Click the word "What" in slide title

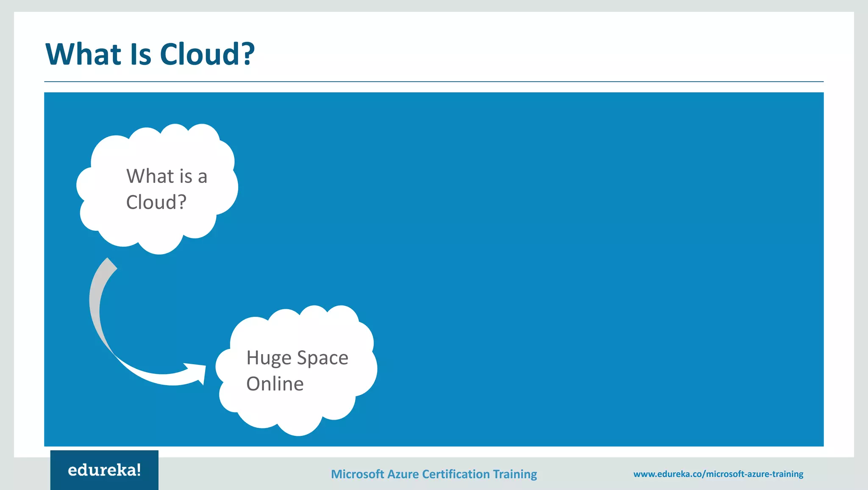point(83,54)
